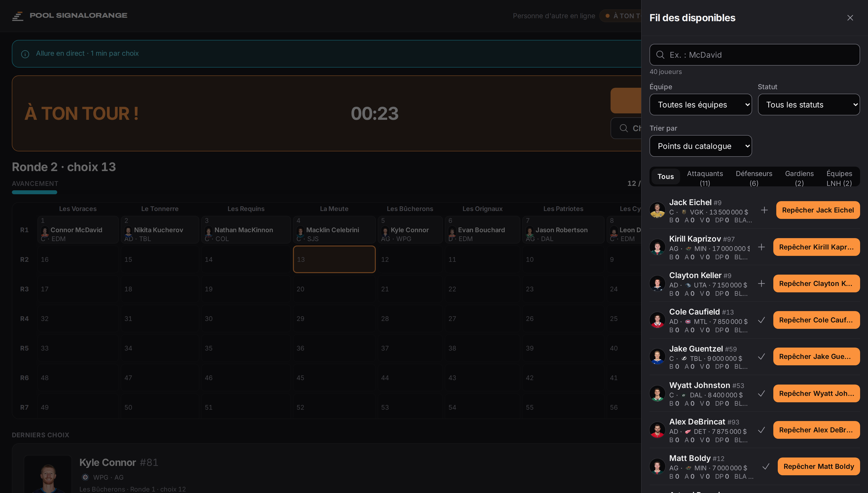Click Repêcher Jack Eichel button

(818, 210)
